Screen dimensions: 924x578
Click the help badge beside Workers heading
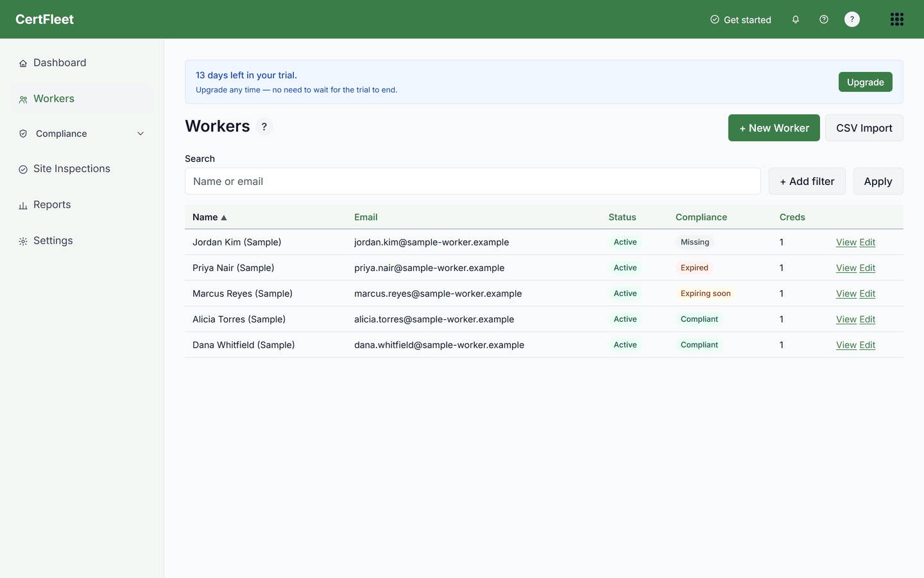(x=264, y=127)
